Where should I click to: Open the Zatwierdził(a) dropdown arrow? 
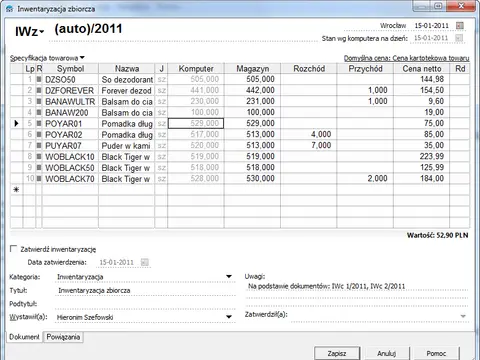[x=463, y=316]
